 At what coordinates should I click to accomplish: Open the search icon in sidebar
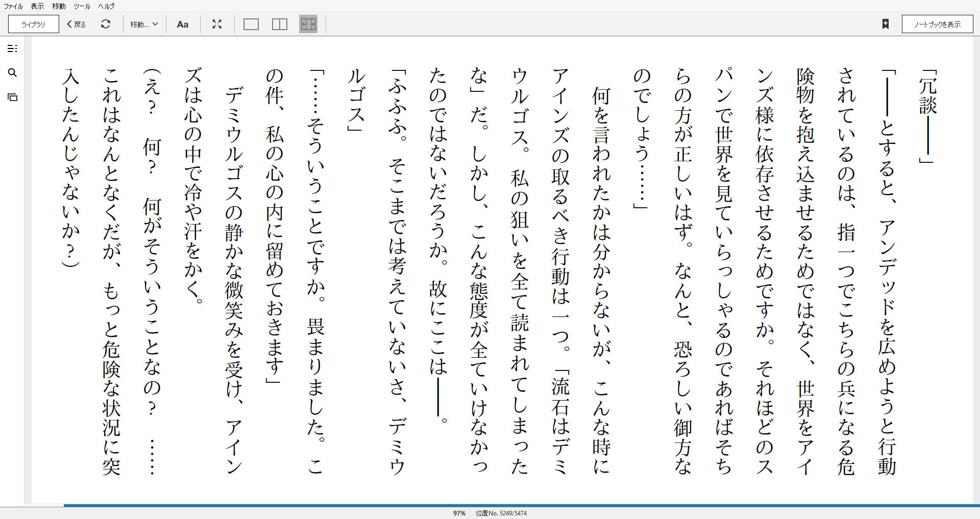(12, 73)
